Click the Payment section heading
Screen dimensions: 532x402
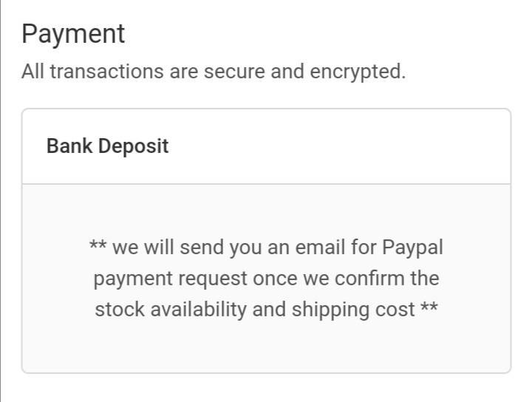click(73, 33)
